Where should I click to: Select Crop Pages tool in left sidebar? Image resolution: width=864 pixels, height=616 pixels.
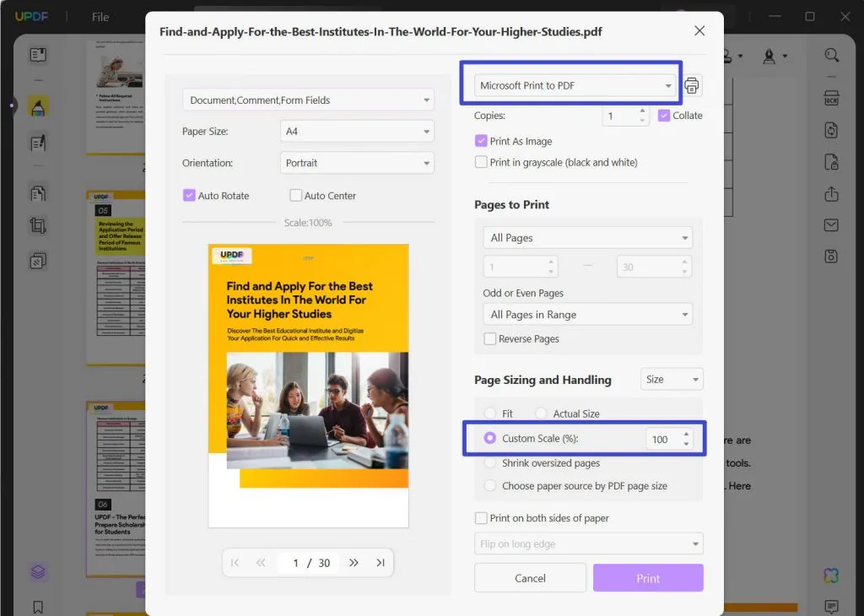click(38, 225)
